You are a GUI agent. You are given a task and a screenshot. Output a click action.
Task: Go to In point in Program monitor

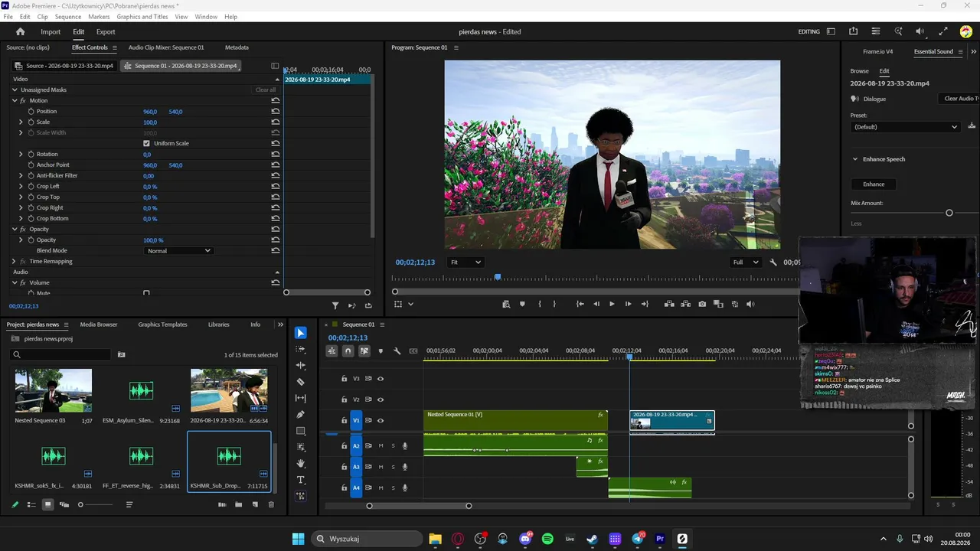coord(580,304)
